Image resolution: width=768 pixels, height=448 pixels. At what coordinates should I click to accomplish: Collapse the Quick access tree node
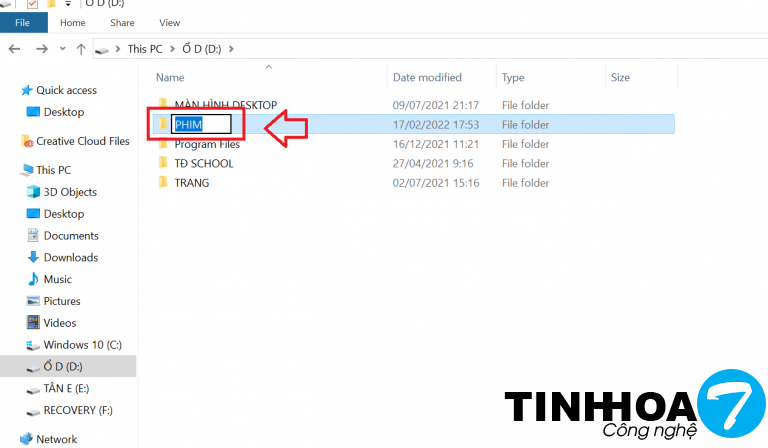click(10, 90)
